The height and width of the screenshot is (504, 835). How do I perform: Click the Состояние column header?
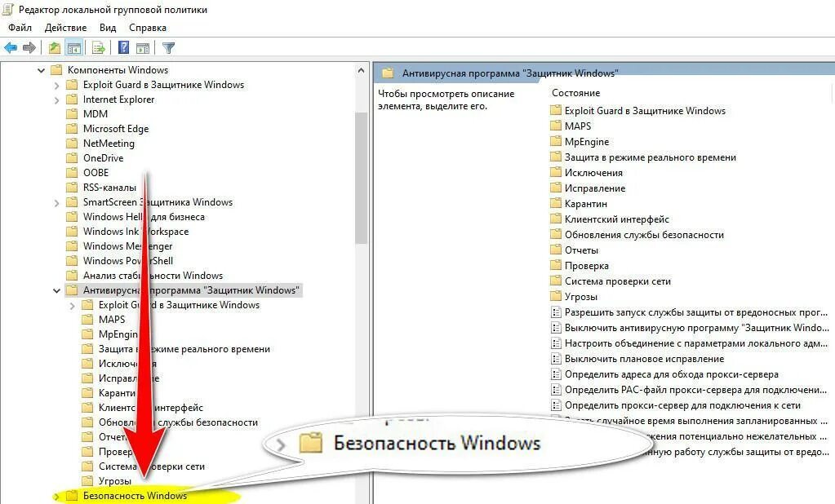575,93
